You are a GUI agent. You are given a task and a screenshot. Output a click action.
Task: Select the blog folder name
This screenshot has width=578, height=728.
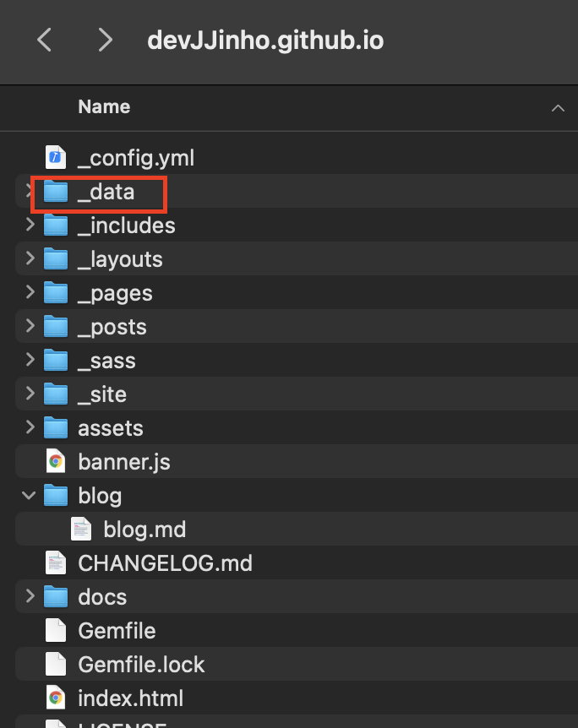[x=100, y=497]
